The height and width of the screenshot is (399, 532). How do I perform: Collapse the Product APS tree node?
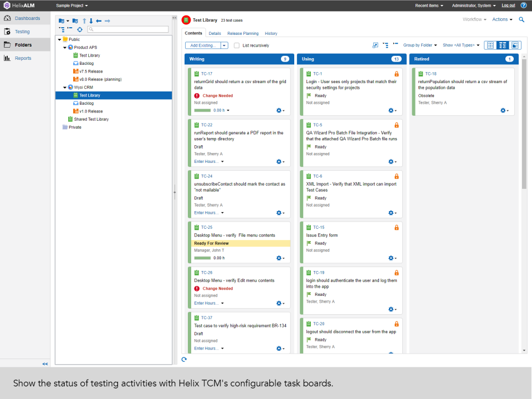coord(65,48)
